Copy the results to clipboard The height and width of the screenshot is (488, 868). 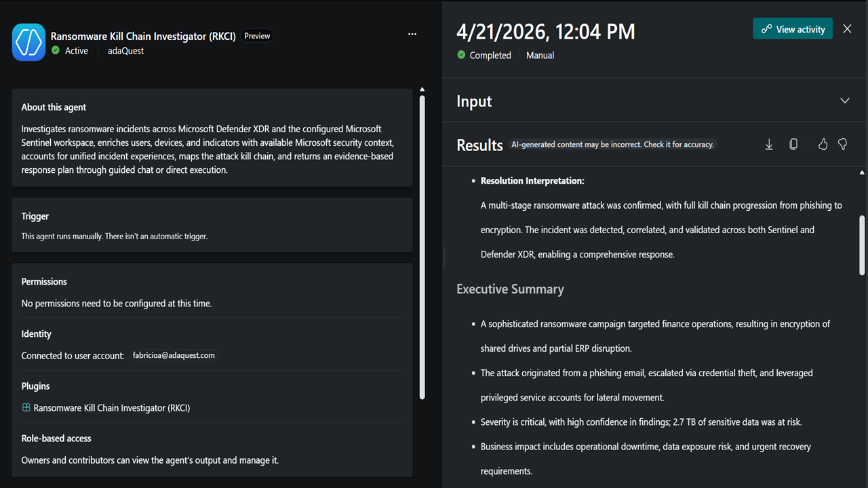[x=793, y=144]
